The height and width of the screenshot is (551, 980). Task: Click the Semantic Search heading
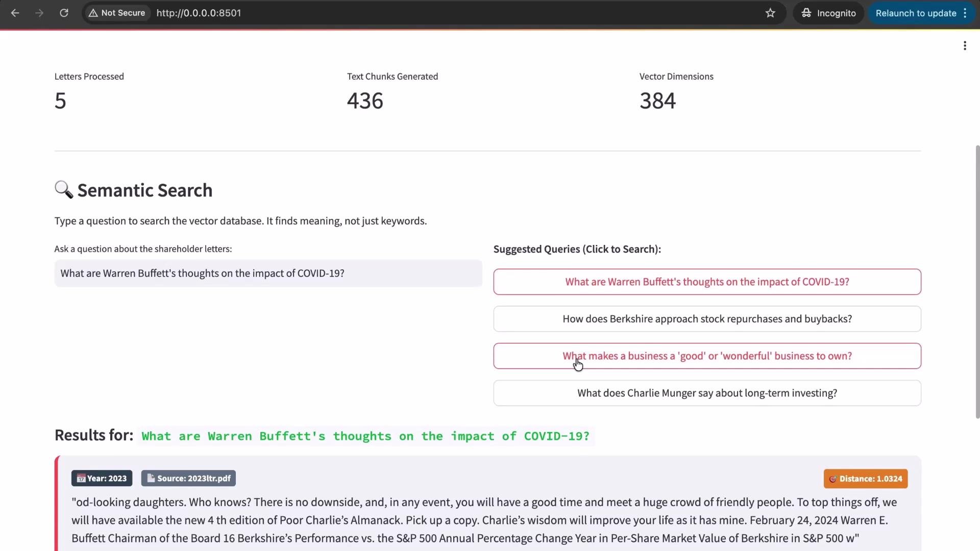(x=144, y=190)
